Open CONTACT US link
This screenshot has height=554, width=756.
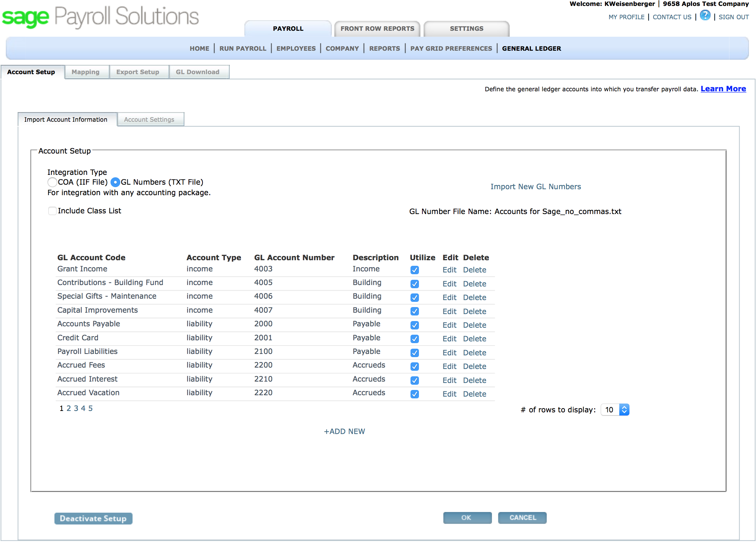[672, 17]
